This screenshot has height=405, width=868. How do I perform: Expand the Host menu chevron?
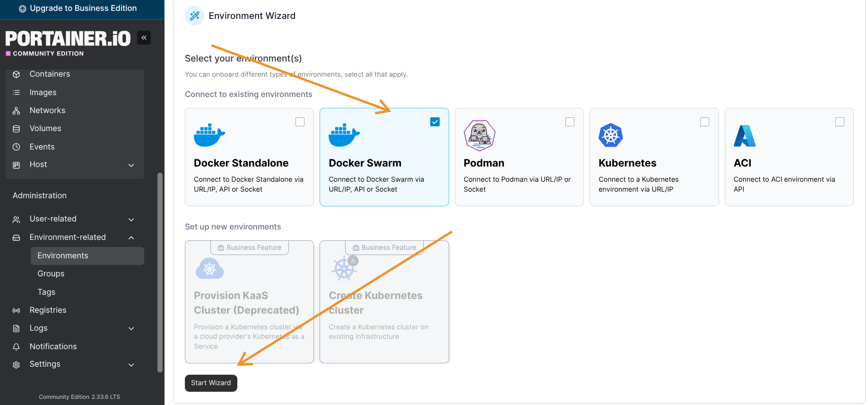[131, 165]
